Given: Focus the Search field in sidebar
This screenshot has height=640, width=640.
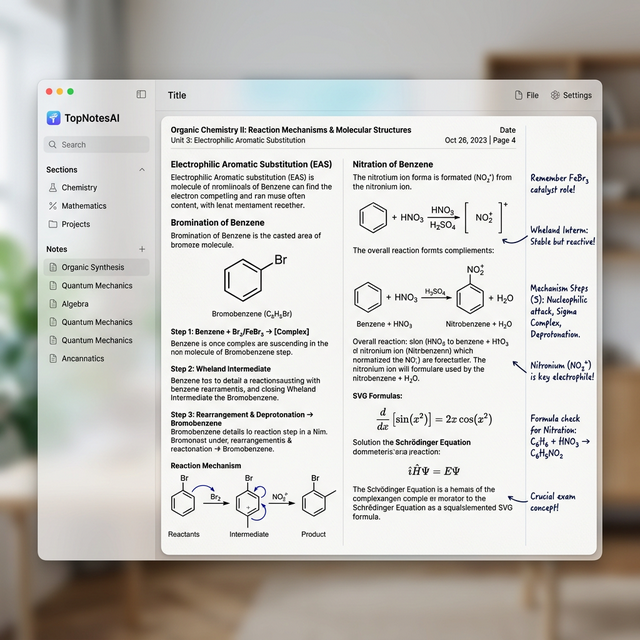Looking at the screenshot, I should 96,144.
